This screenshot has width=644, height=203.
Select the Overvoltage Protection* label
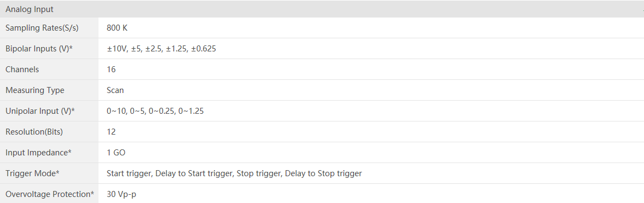point(50,194)
